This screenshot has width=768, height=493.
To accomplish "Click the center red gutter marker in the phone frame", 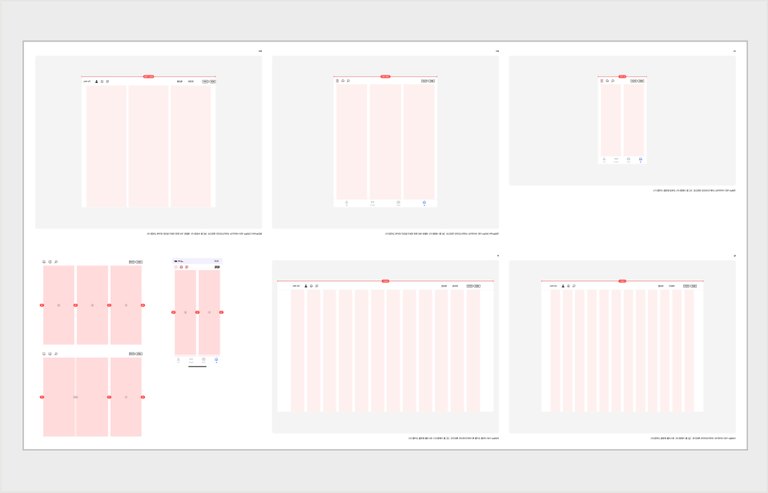I will (x=197, y=312).
